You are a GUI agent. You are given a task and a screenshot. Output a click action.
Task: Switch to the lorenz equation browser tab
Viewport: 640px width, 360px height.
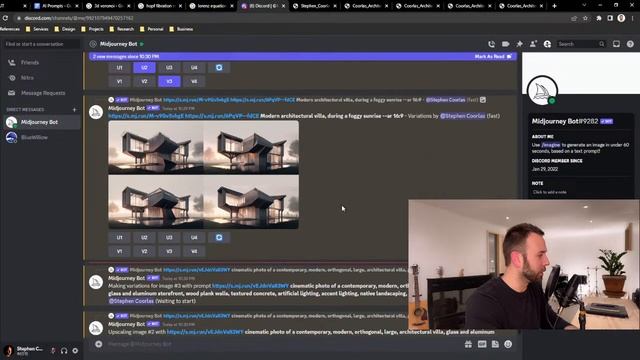pyautogui.click(x=211, y=6)
